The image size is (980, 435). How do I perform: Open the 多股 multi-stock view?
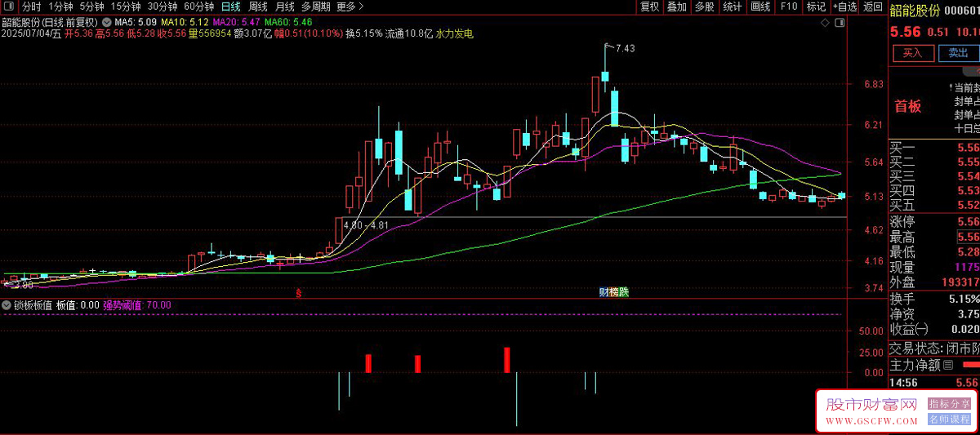pos(704,7)
